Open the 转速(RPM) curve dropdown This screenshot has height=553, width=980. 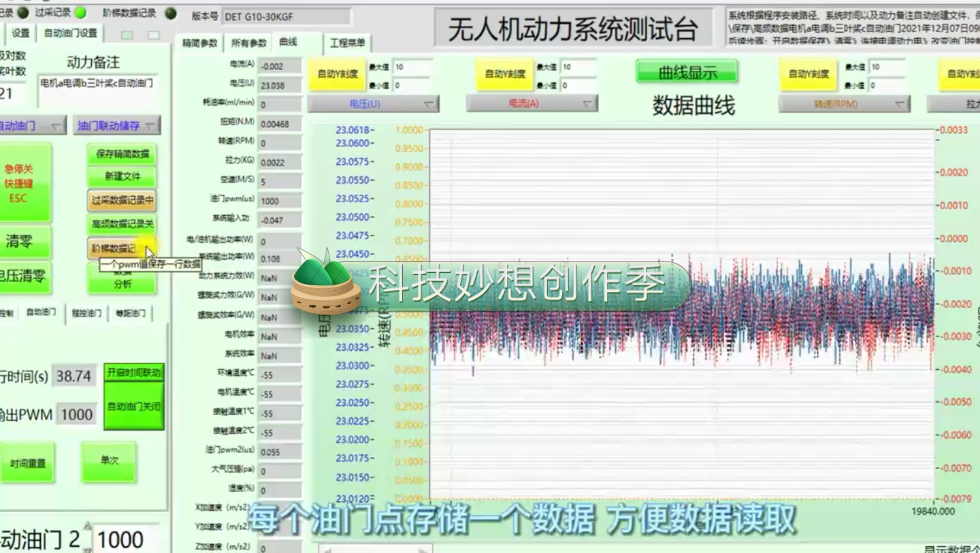pos(844,104)
